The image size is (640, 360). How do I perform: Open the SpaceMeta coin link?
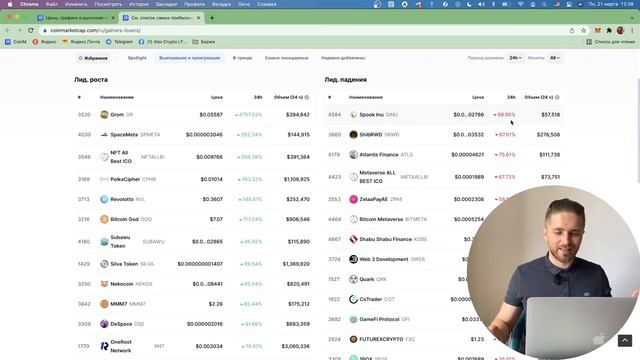[x=124, y=134]
